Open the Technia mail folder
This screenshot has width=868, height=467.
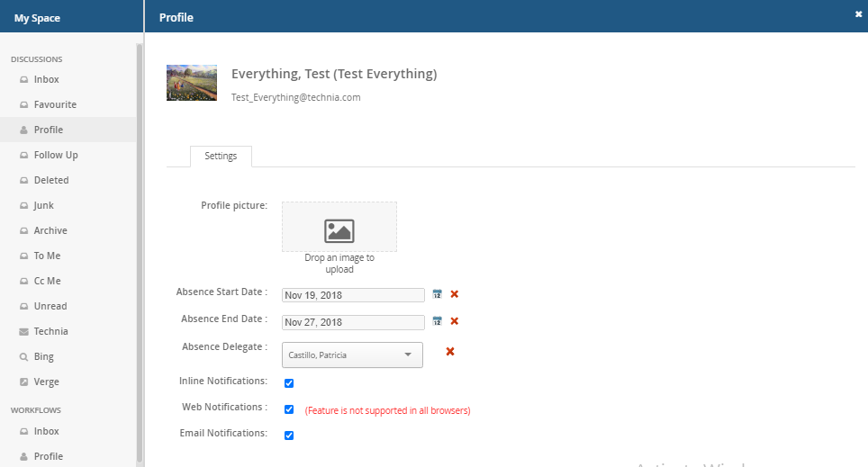point(50,331)
